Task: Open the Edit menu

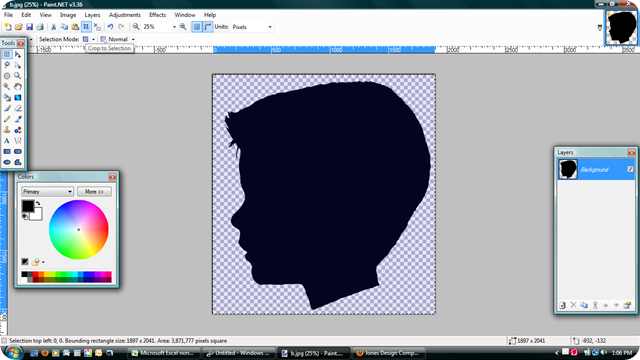Action: [x=26, y=15]
